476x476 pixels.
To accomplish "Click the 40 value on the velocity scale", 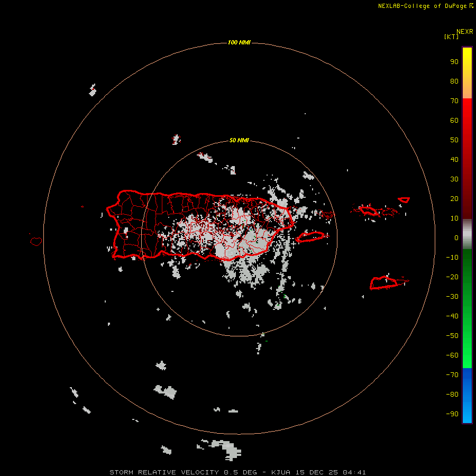I will pos(454,160).
